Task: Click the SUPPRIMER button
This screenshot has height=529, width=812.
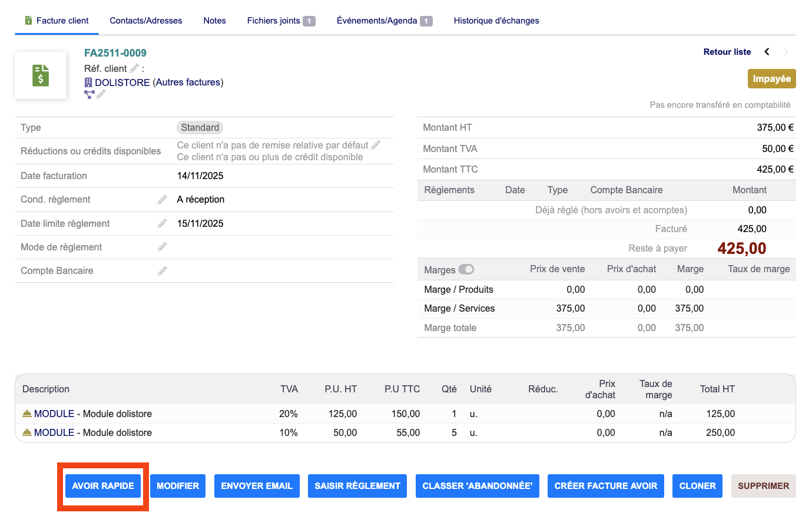Action: pos(763,486)
